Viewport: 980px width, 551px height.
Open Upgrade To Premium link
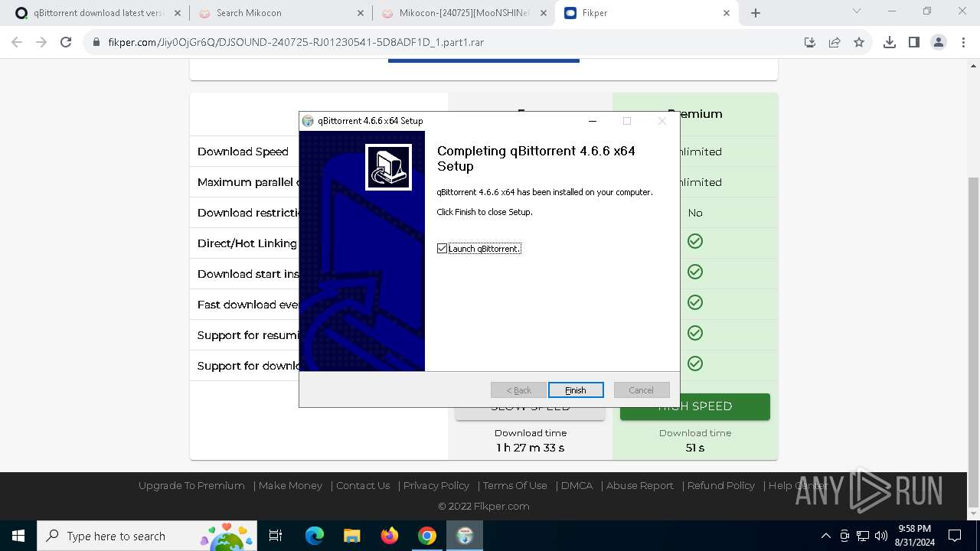click(x=192, y=485)
